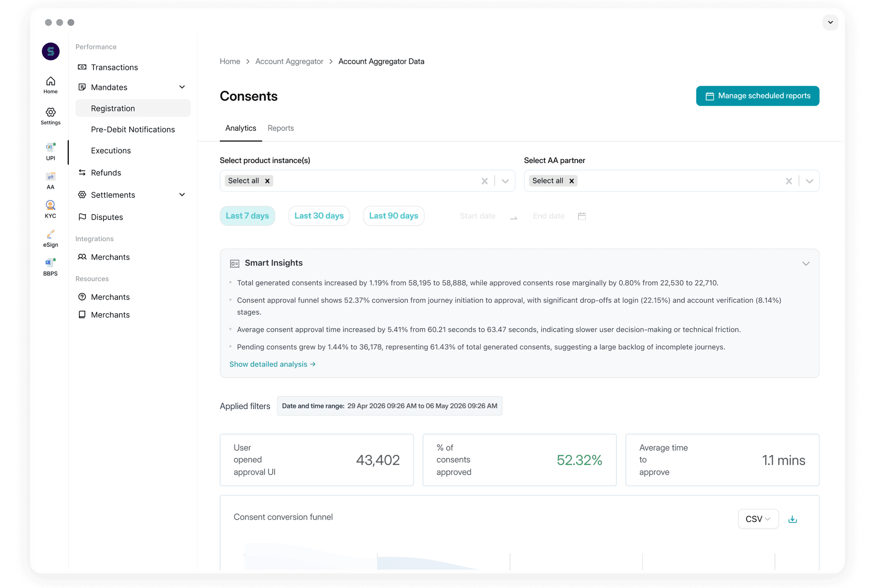The height and width of the screenshot is (588, 875).
Task: Select the UPI product icon
Action: [x=51, y=152]
